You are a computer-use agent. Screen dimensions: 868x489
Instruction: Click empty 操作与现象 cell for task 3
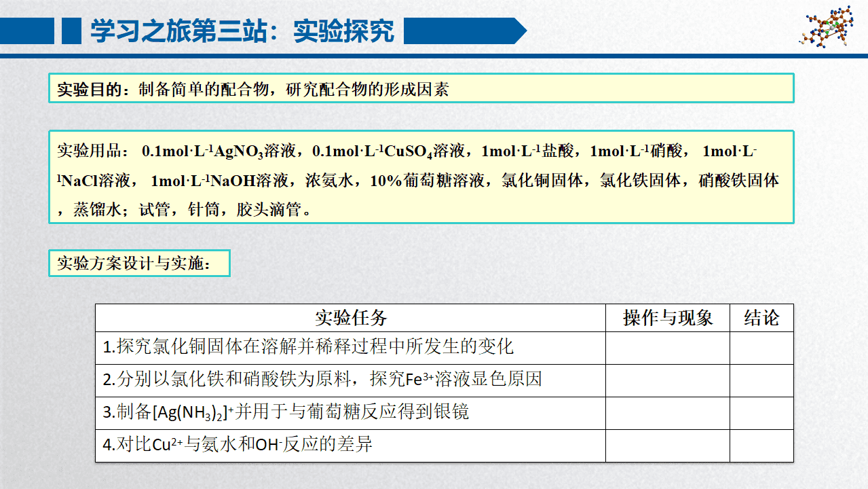point(668,413)
